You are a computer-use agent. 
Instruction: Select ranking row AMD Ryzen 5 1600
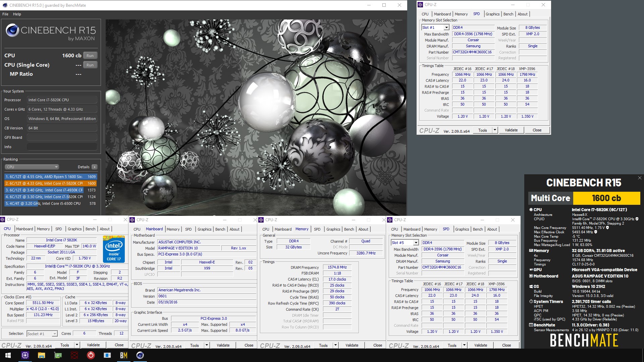[51, 177]
